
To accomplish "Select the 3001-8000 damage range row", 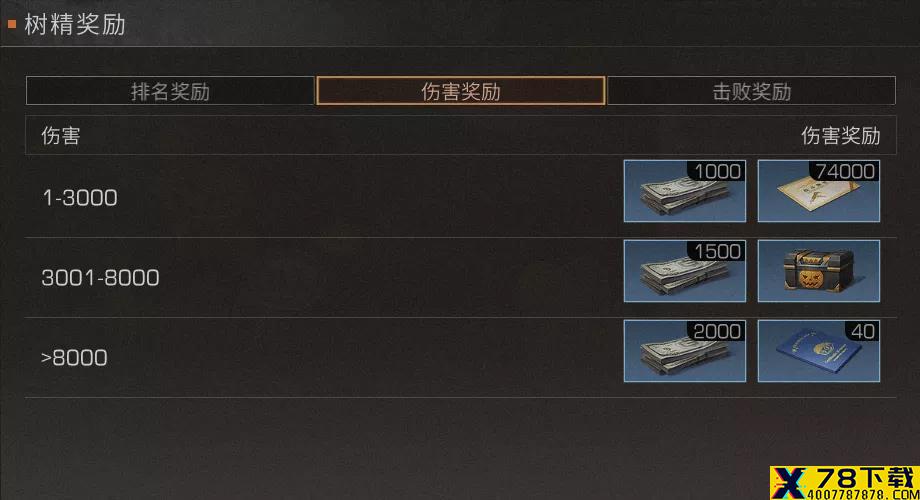I will pyautogui.click(x=461, y=277).
